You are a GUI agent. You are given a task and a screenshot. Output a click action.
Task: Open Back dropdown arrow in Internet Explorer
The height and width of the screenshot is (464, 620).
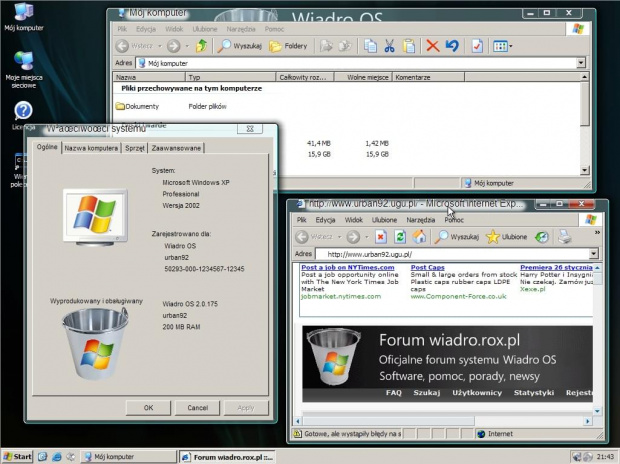pyautogui.click(x=339, y=237)
